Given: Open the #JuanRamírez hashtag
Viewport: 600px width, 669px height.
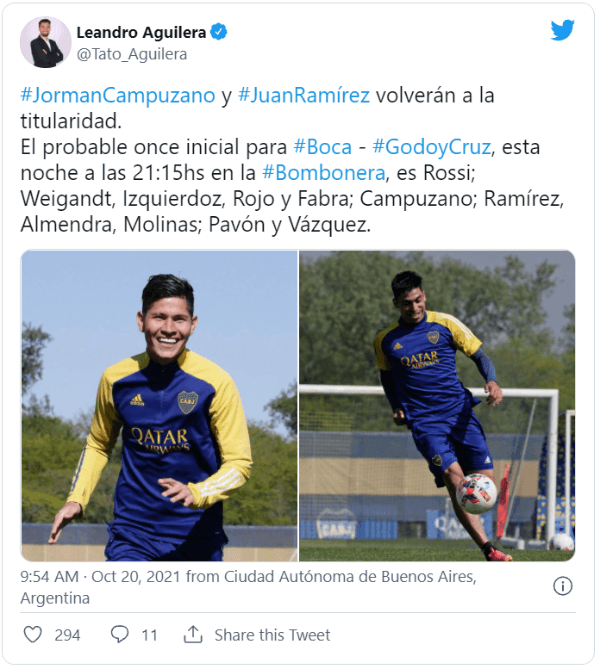Looking at the screenshot, I should [x=304, y=95].
